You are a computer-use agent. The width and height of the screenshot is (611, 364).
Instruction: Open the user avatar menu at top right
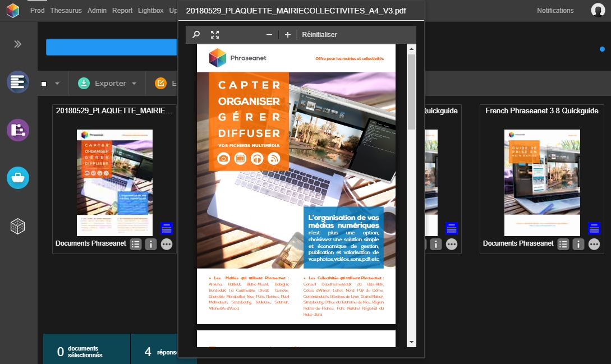point(597,10)
